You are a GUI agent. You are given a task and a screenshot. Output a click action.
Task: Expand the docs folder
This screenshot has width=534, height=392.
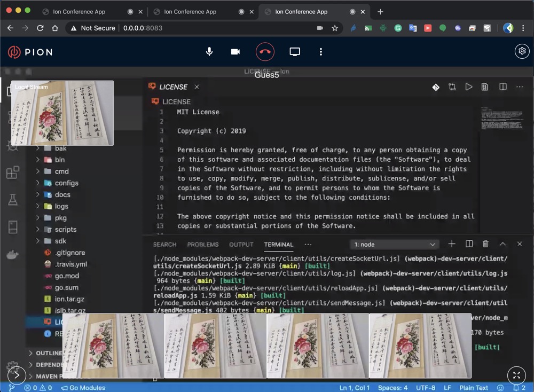point(62,194)
